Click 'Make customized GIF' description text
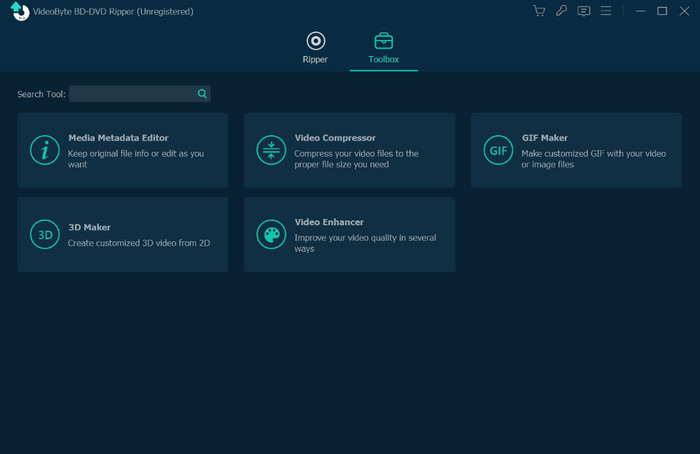Image resolution: width=700 pixels, height=454 pixels. 593,159
